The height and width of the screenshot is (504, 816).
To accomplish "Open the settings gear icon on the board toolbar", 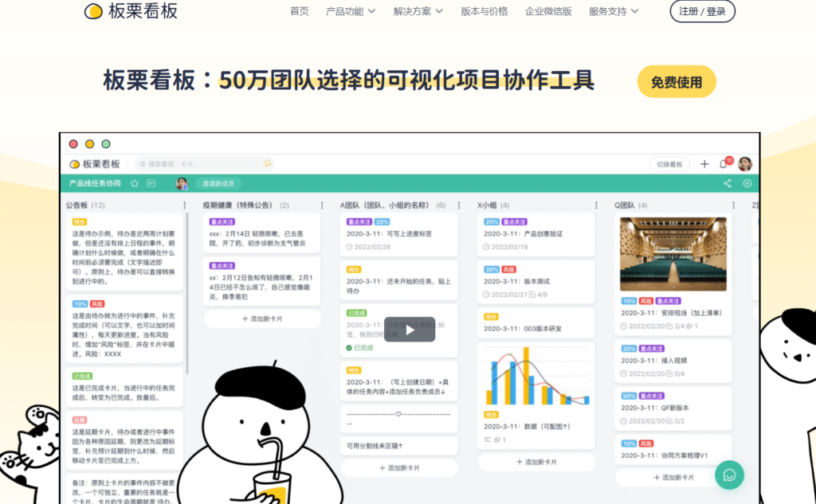I will tap(747, 183).
